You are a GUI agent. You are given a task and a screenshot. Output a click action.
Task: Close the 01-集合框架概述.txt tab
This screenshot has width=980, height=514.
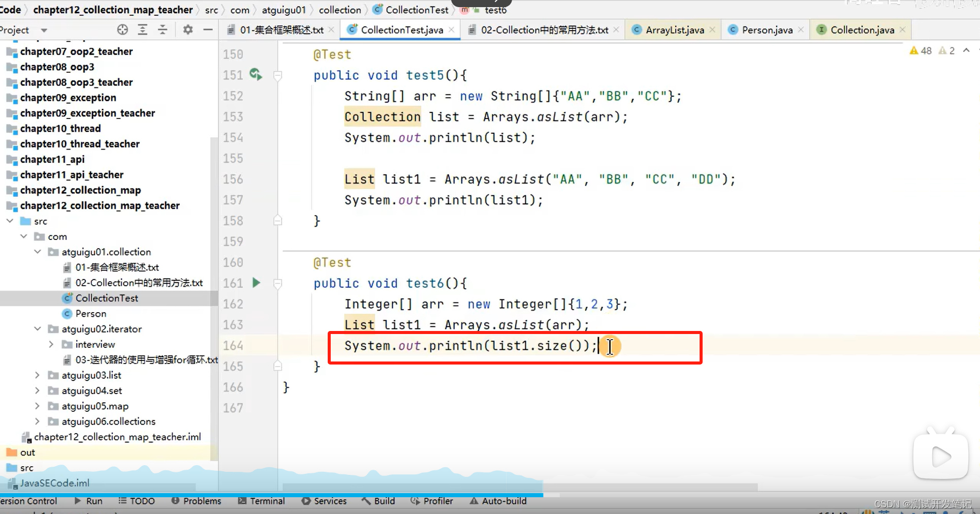[x=332, y=30]
